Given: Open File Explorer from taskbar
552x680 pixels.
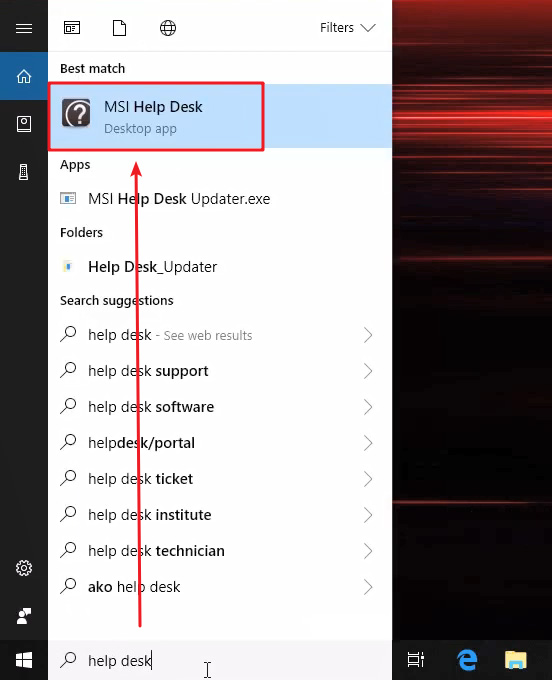Looking at the screenshot, I should coord(516,660).
